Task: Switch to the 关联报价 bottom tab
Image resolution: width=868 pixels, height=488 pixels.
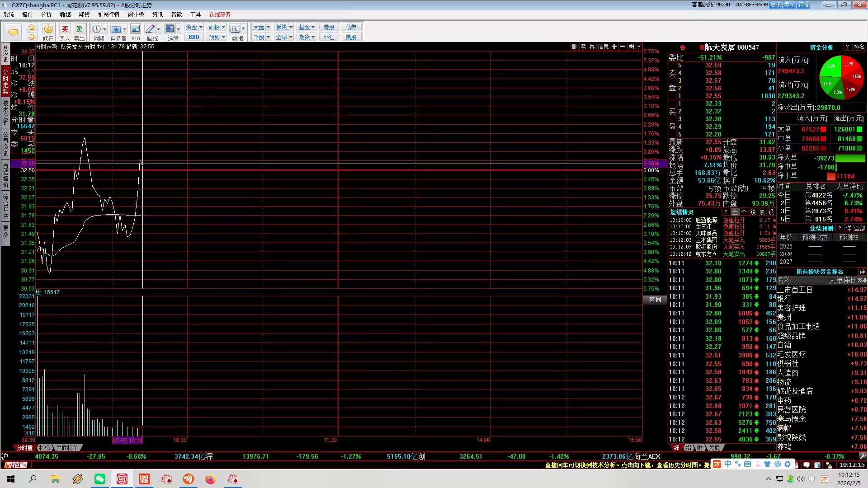Action: [67, 448]
